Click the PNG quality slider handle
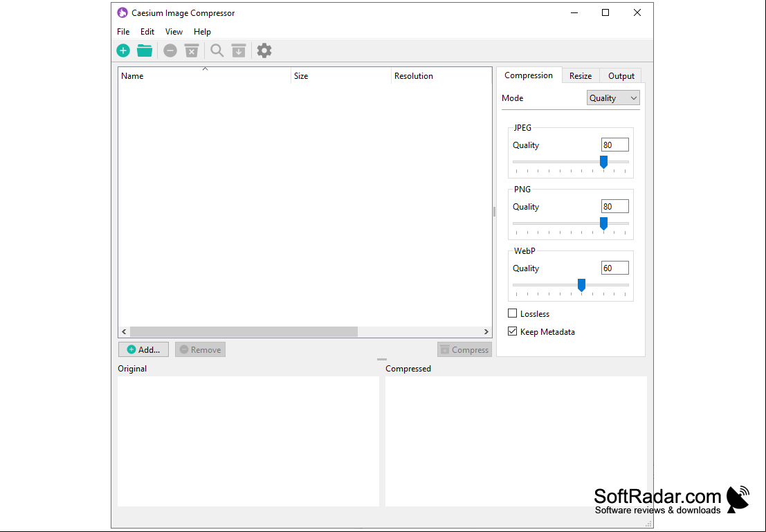Image resolution: width=766 pixels, height=532 pixels. point(603,223)
